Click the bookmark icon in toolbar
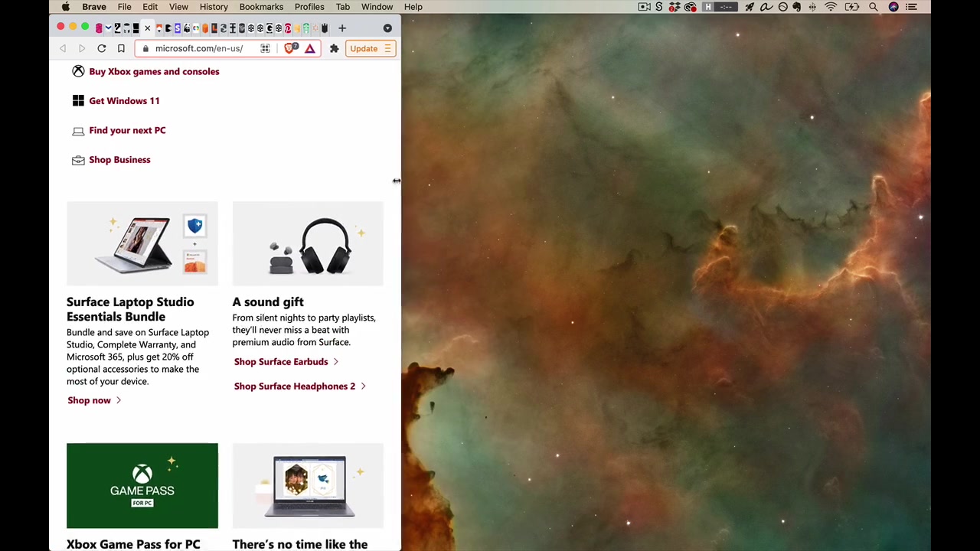Image resolution: width=980 pixels, height=551 pixels. coord(121,48)
